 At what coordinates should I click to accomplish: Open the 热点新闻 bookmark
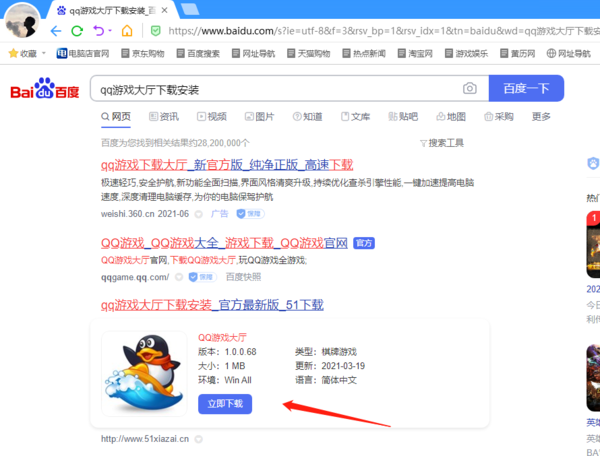pyautogui.click(x=364, y=53)
